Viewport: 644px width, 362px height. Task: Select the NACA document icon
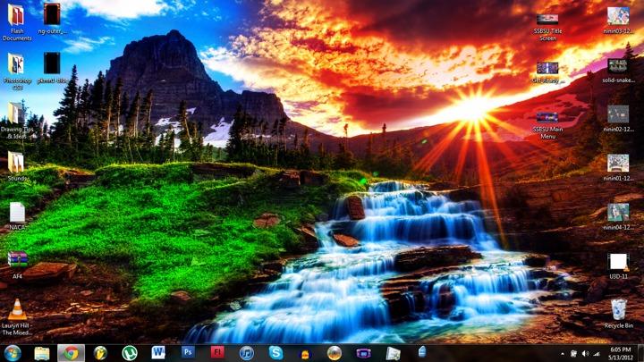(17, 215)
